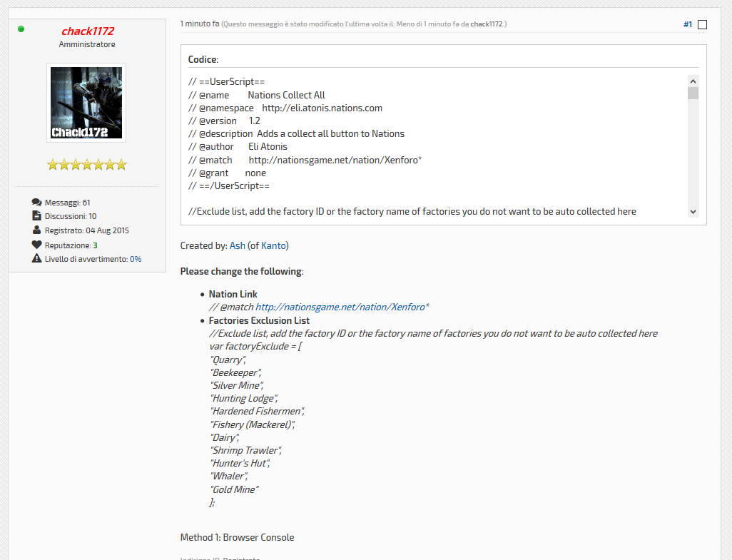Click chack1172 in the last-edited note
This screenshot has width=732, height=560.
(x=487, y=24)
